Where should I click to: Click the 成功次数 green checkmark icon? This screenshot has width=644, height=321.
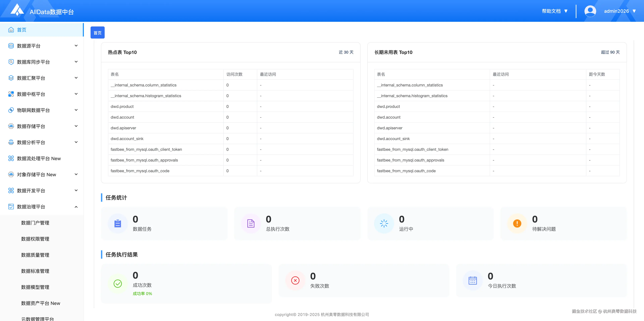coord(118,283)
